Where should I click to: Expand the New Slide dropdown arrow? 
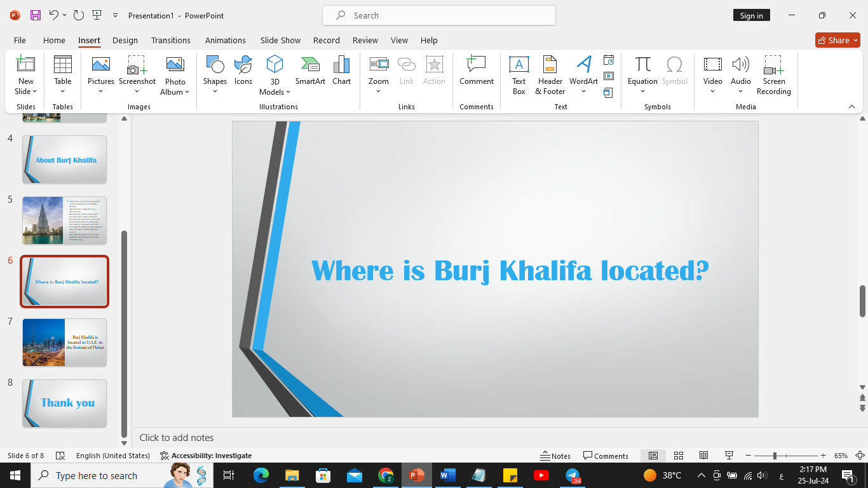point(34,91)
